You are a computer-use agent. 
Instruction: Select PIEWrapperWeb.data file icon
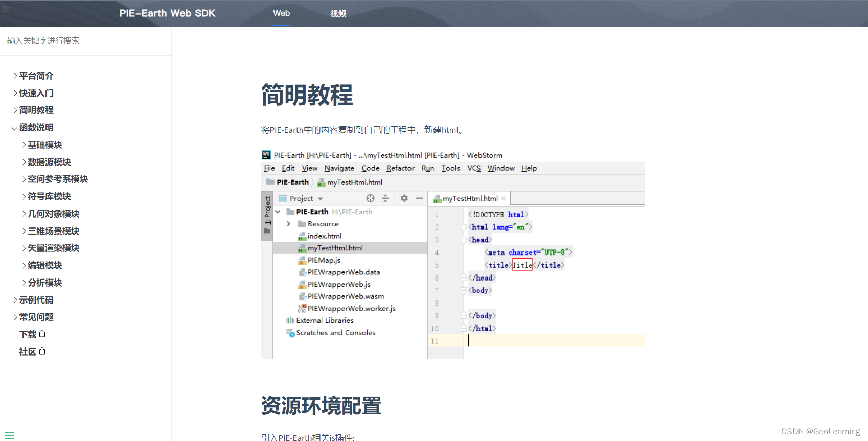click(x=302, y=272)
